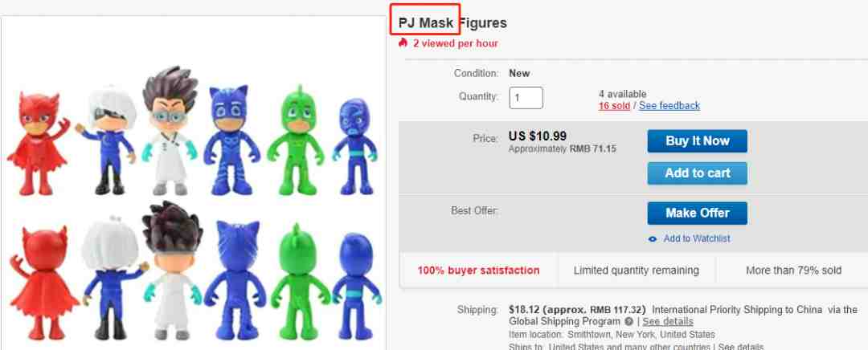Click the green Gekko figure front view

coord(297,140)
